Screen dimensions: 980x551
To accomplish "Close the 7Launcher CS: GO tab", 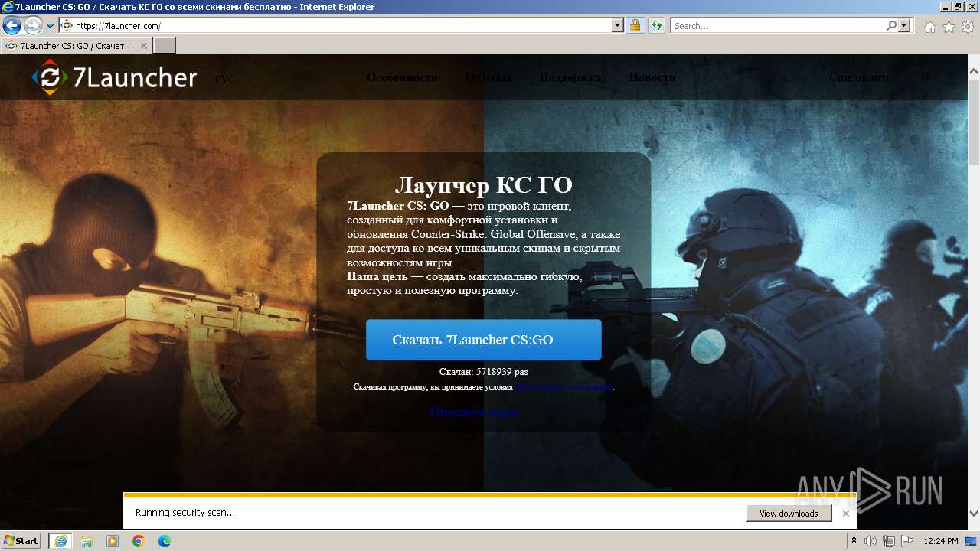I will point(143,46).
